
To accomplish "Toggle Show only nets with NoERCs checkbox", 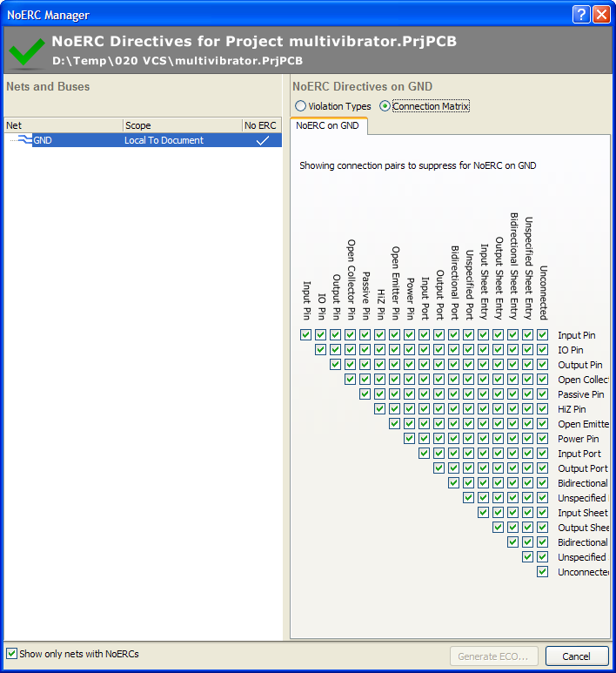I will (12, 654).
